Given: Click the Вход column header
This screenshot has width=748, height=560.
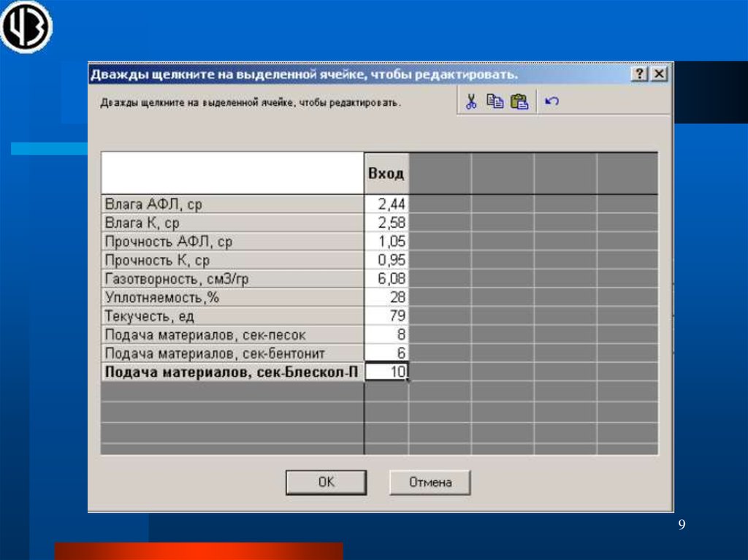Looking at the screenshot, I should coord(386,174).
